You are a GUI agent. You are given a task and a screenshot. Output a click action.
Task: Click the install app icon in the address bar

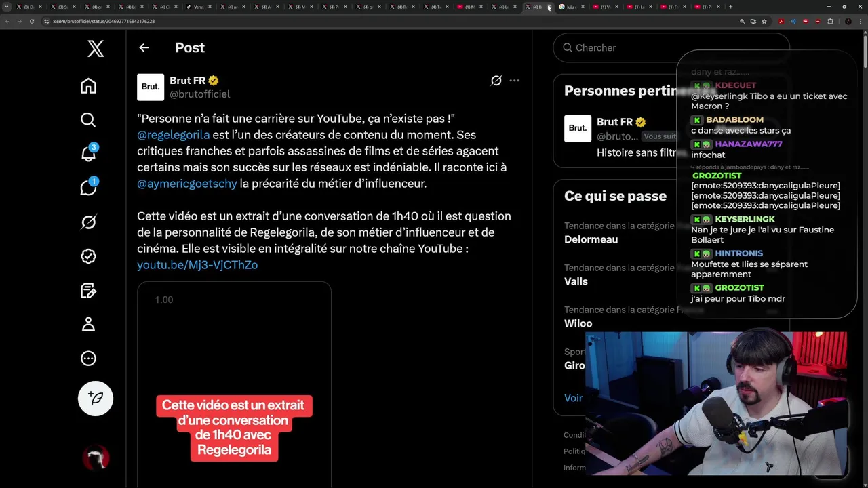(753, 21)
